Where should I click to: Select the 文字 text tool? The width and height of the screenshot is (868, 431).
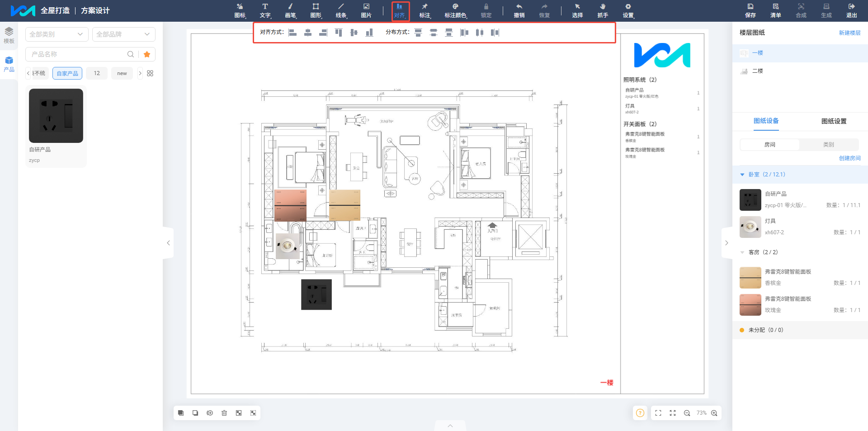(265, 11)
